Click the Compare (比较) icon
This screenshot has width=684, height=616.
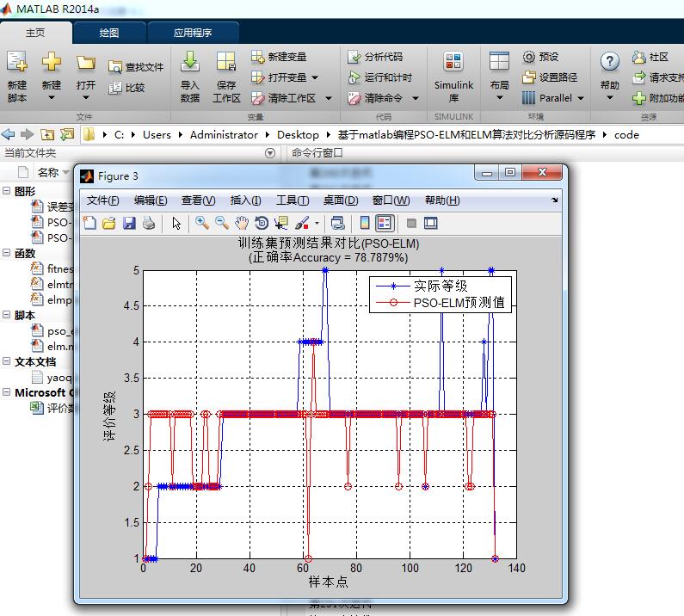[x=115, y=88]
